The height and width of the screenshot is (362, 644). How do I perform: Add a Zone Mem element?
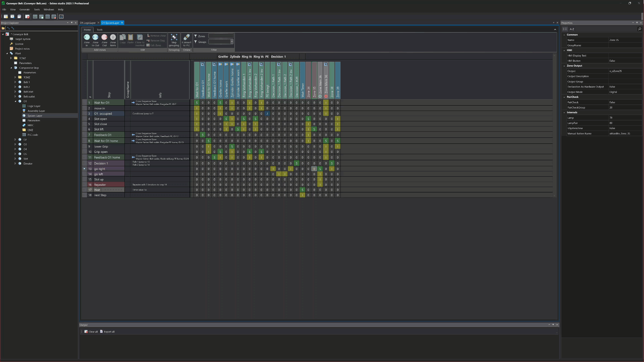coord(113,40)
